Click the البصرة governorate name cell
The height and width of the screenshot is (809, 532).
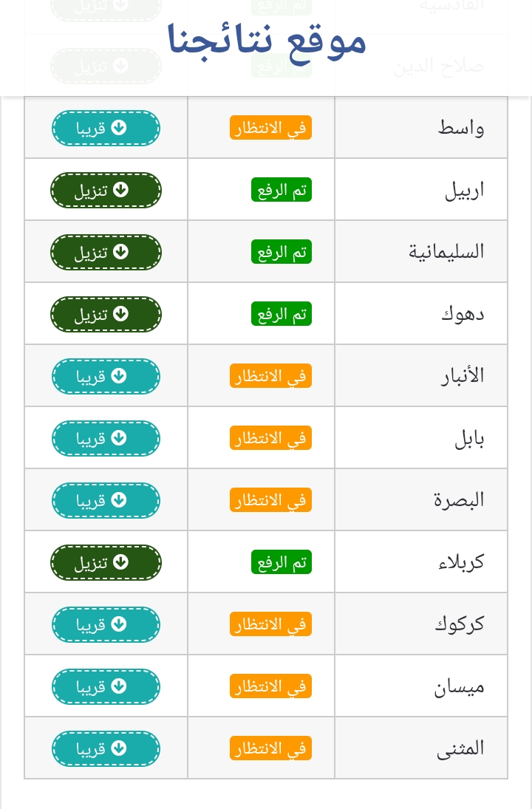click(x=421, y=499)
